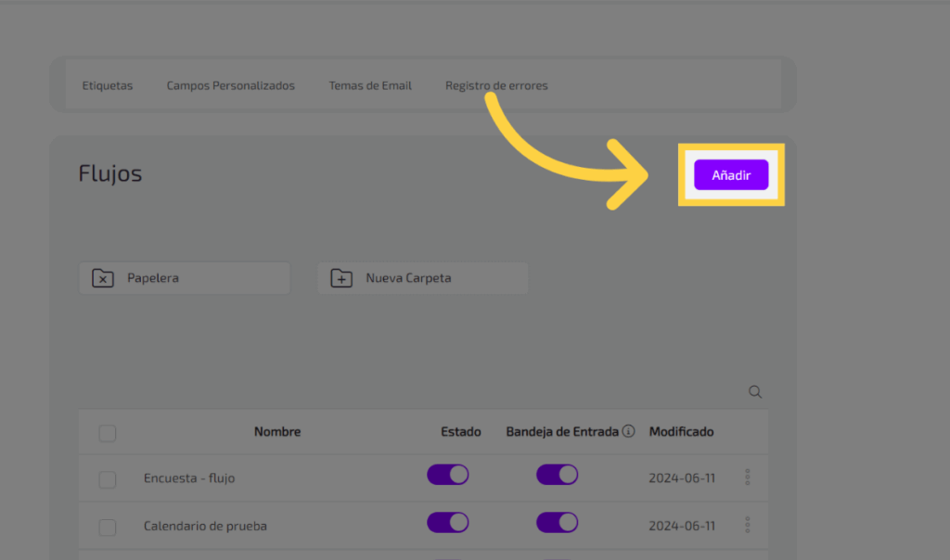Tick the Calendario de prueba checkbox

point(108,527)
